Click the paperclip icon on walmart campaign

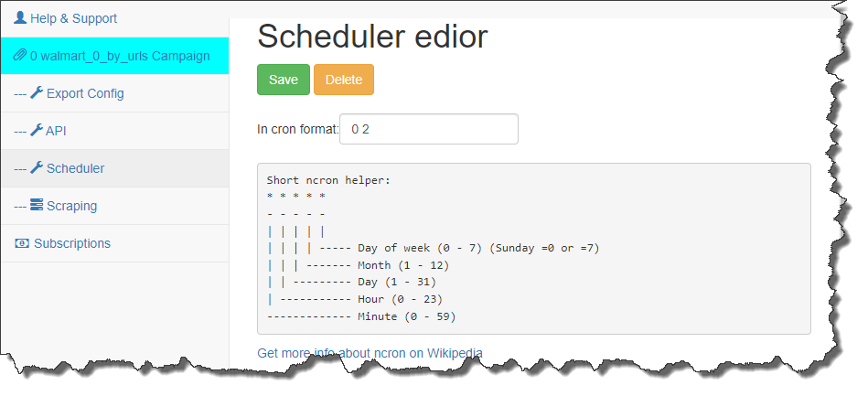(20, 56)
